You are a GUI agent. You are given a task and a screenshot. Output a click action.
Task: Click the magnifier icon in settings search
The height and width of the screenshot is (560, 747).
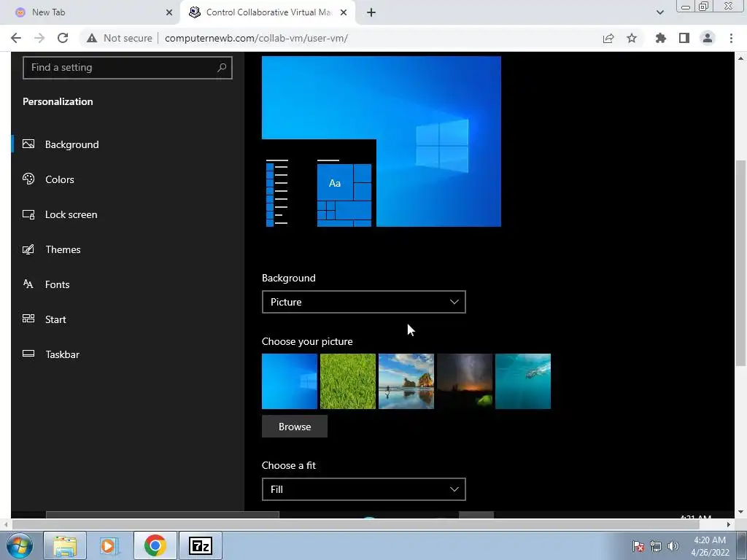click(x=222, y=68)
